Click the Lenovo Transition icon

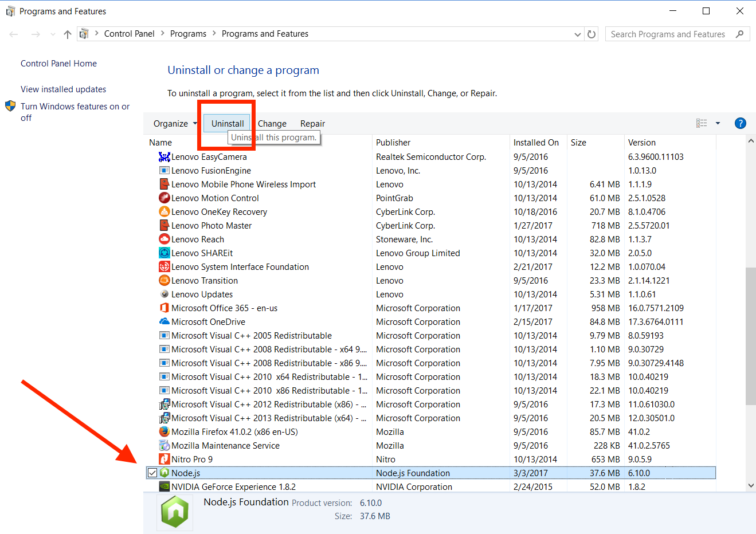(x=164, y=280)
